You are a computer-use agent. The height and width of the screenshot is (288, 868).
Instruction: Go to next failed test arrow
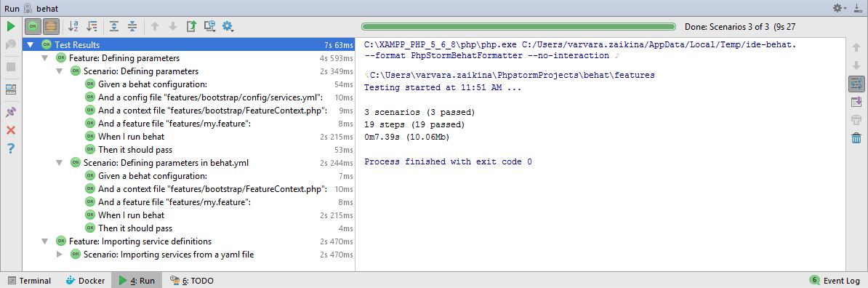click(173, 26)
